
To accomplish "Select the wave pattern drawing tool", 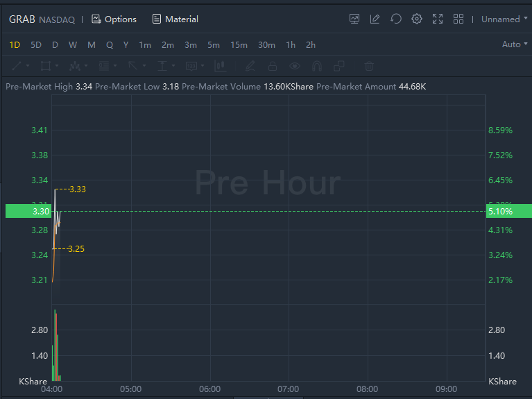I will pyautogui.click(x=75, y=66).
